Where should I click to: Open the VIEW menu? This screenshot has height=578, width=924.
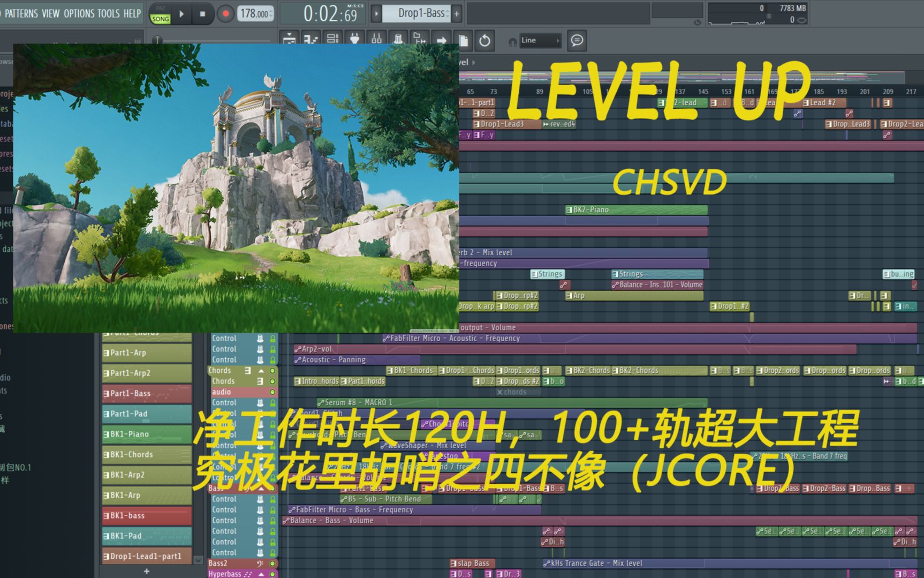tap(51, 13)
